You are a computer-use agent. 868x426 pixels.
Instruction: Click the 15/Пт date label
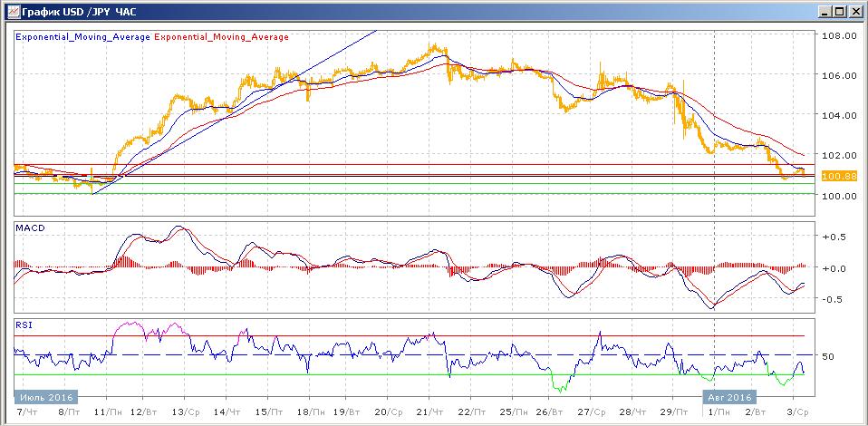(x=271, y=412)
